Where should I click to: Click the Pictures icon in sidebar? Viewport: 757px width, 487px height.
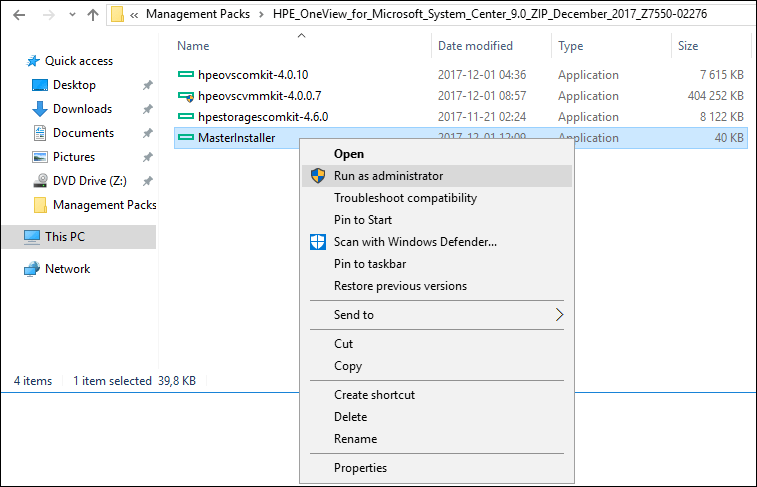click(40, 157)
